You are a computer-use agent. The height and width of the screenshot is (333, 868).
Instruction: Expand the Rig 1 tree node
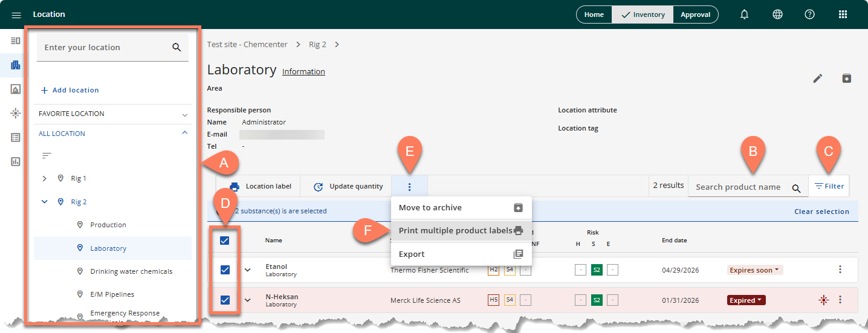point(44,178)
